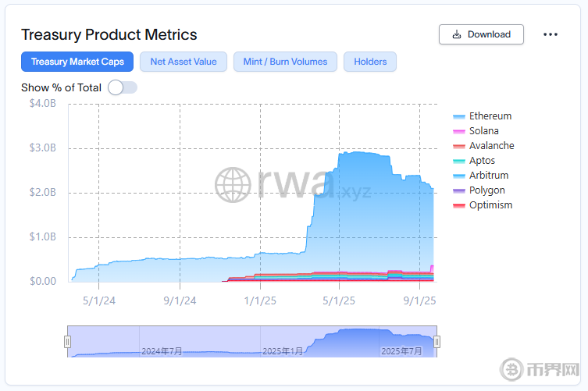Toggle Solana series in the legend

(483, 131)
